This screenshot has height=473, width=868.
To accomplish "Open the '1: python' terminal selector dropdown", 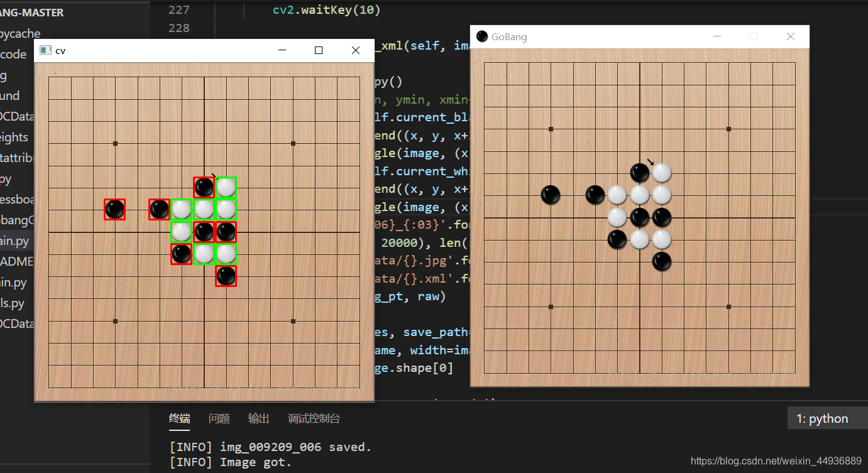I will 828,418.
